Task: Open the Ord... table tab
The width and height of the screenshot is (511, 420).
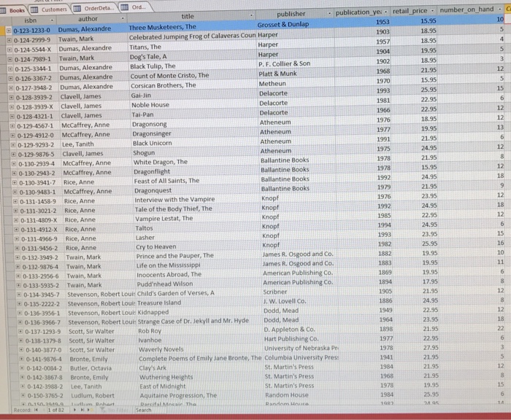Action: (135, 7)
